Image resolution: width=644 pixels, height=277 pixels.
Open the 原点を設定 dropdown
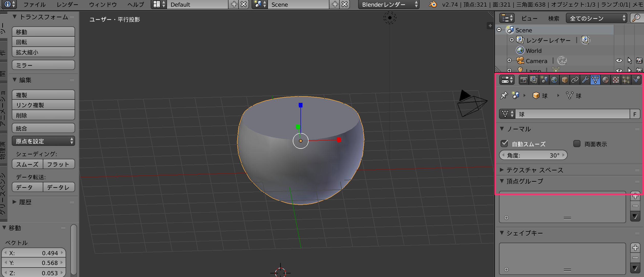[x=44, y=141]
